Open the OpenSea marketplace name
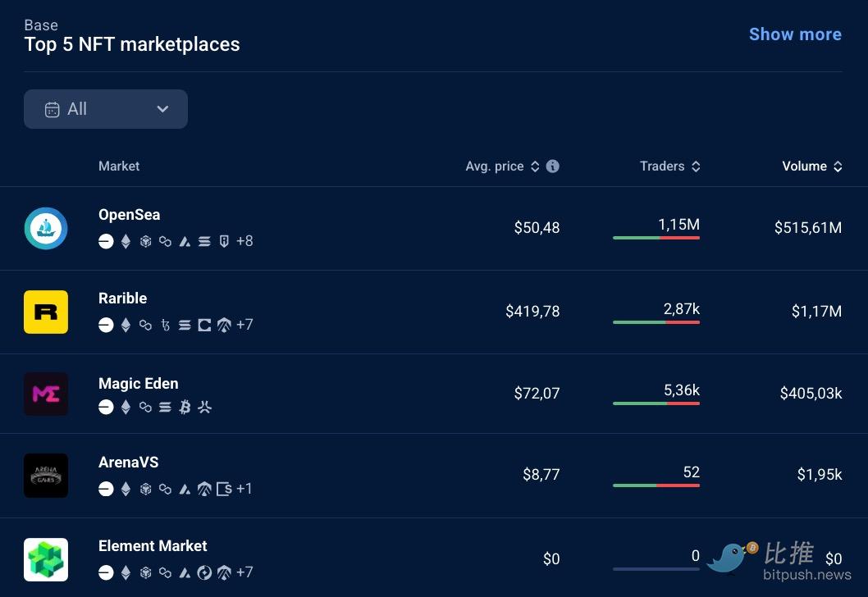 click(x=129, y=215)
